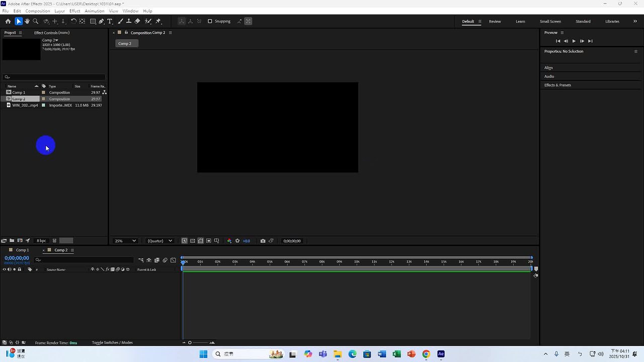This screenshot has height=362, width=644.
Task: Select the Hand tool
Action: pyautogui.click(x=27, y=21)
